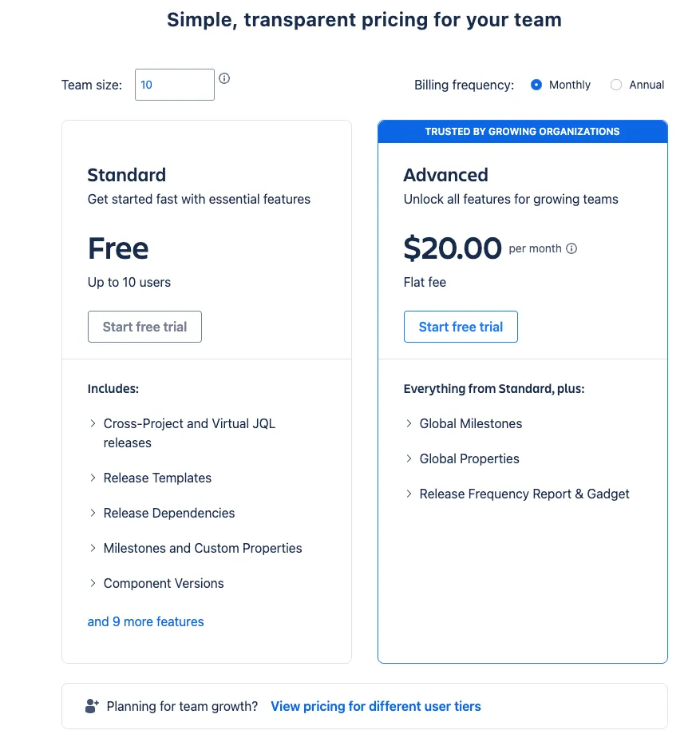This screenshot has height=750, width=700.
Task: Start free trial of the Advanced plan
Action: 461,326
